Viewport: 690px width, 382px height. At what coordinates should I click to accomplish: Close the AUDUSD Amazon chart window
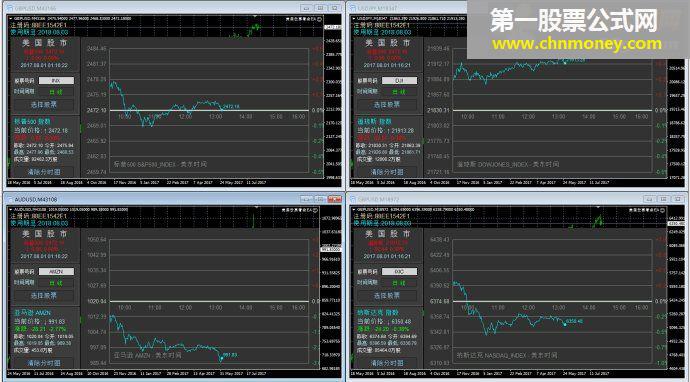335,199
